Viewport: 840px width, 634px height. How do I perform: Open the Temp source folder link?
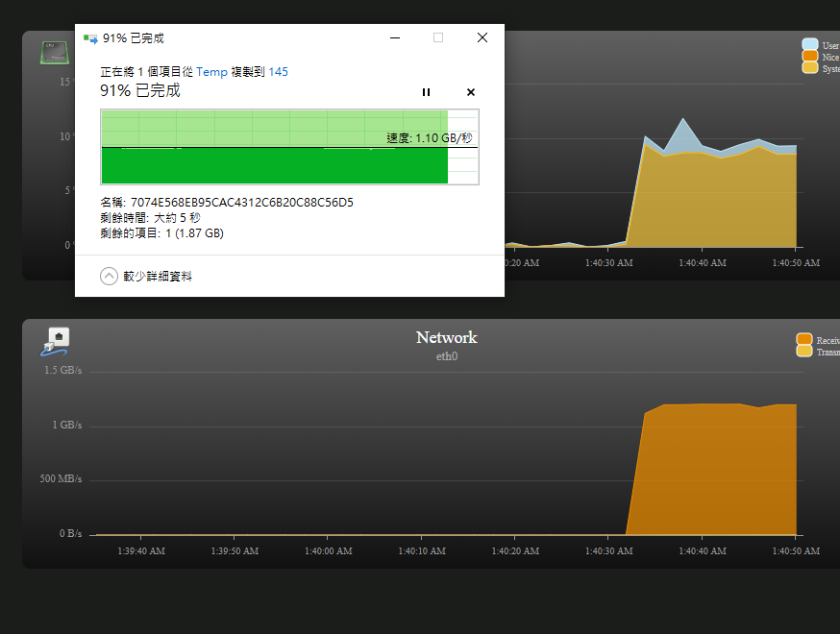211,72
